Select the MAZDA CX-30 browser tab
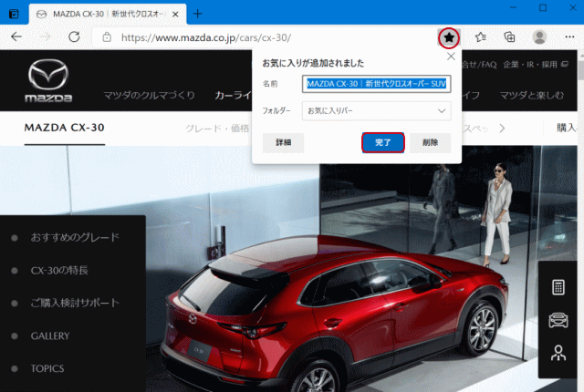The height and width of the screenshot is (392, 584). [x=108, y=15]
